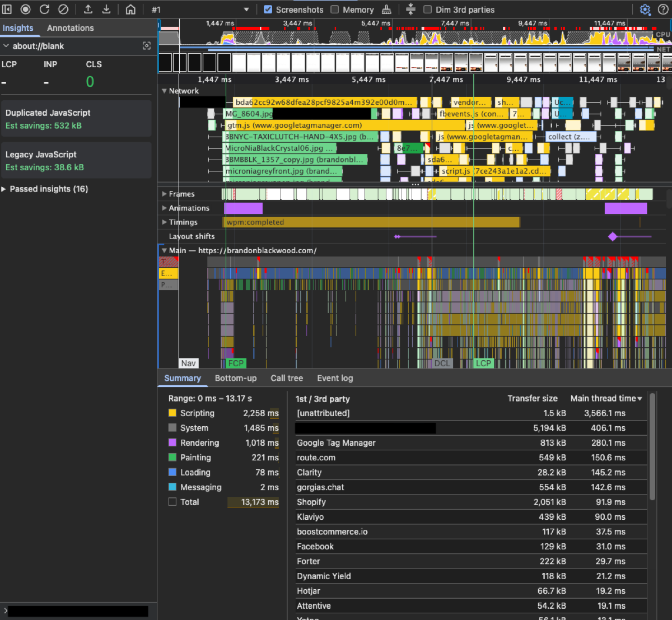Click the save profile download icon
Viewport: 672px width, 620px height.
pos(106,9)
